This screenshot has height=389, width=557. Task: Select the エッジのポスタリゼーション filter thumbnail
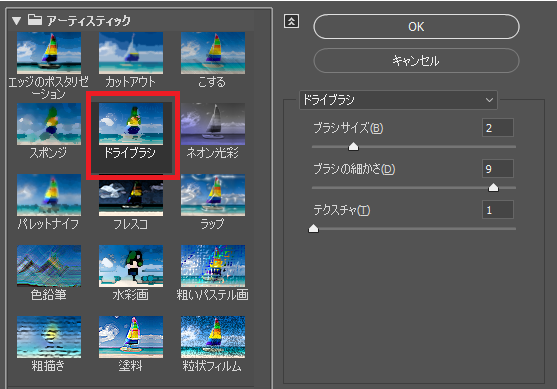[49, 53]
